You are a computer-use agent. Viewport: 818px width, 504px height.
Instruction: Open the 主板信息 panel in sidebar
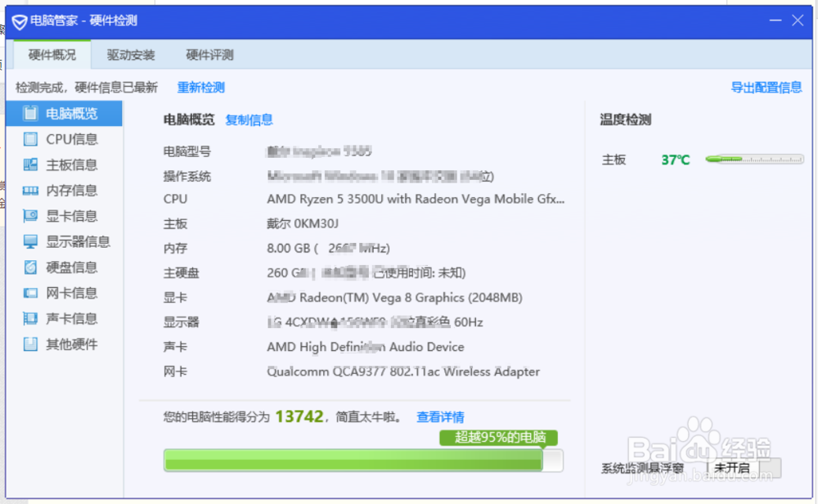tap(65, 164)
